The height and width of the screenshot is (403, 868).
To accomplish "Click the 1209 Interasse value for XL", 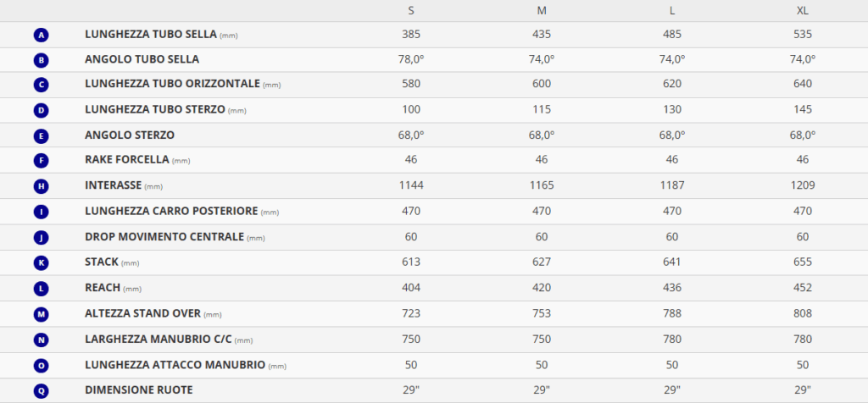I will click(x=802, y=185).
